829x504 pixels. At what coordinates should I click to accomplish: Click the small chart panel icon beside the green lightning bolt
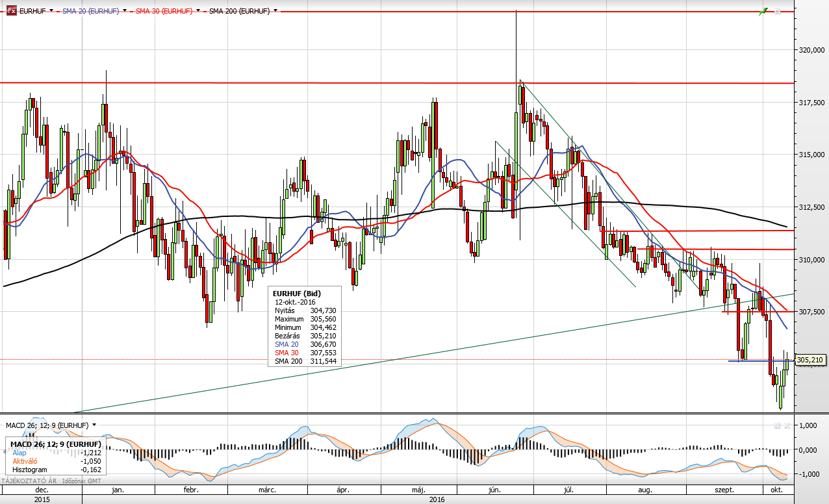pyautogui.click(x=776, y=10)
